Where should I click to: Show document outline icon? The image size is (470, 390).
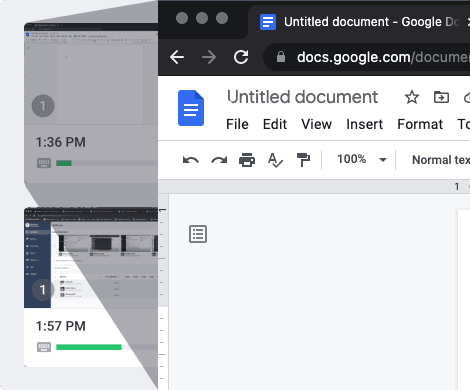198,234
